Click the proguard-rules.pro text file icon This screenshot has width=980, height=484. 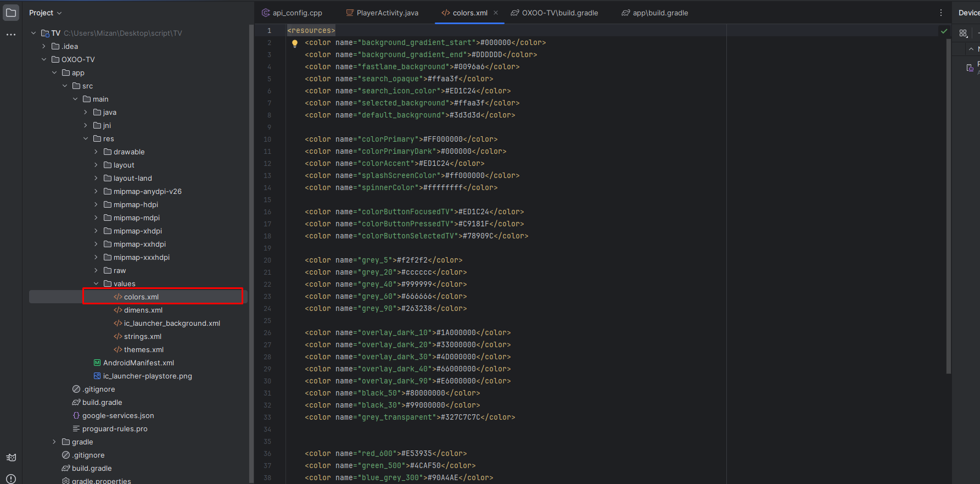(x=76, y=429)
